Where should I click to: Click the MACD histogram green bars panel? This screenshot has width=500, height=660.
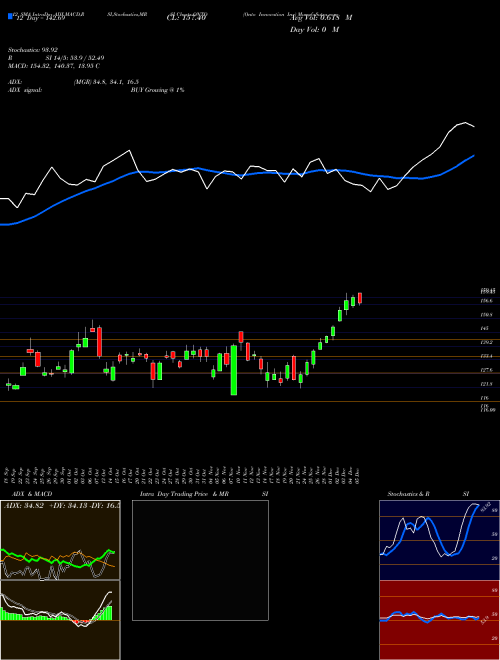tap(60, 620)
